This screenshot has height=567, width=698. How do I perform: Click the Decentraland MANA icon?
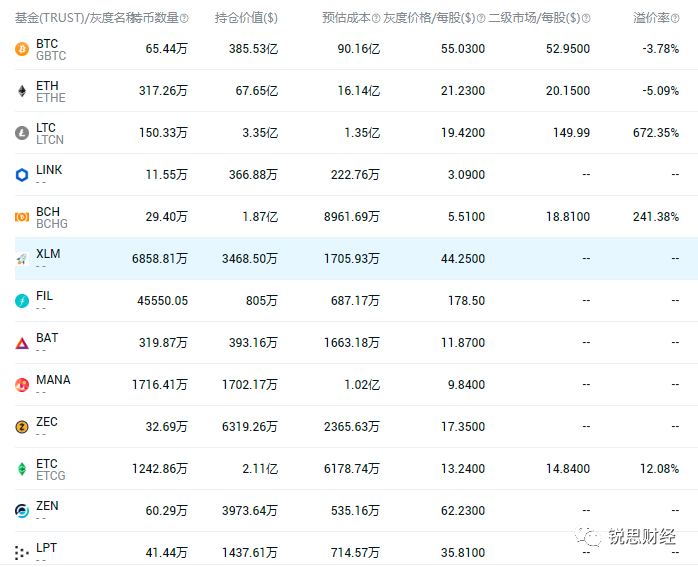(22, 385)
